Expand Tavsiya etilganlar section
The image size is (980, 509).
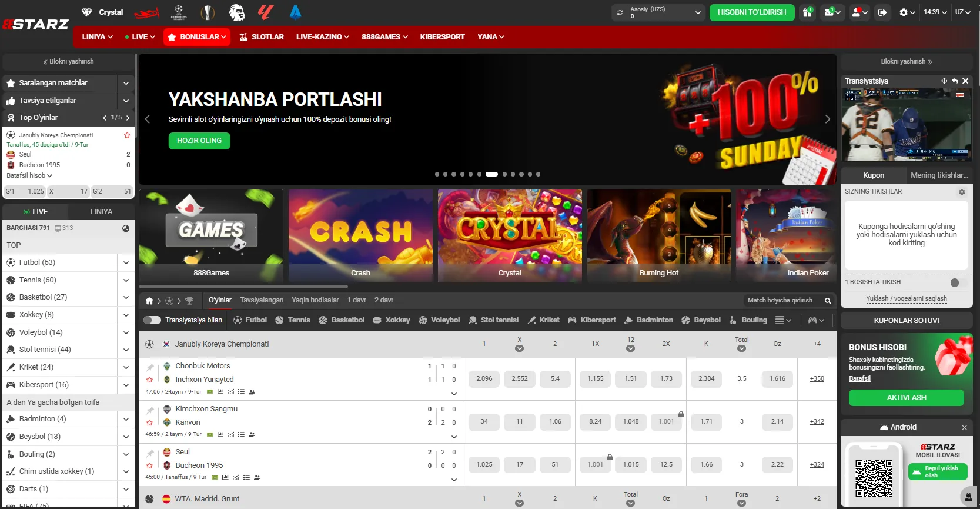tap(126, 101)
